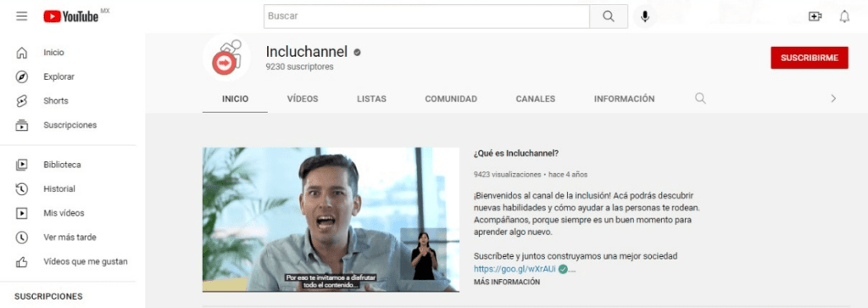Expand description with MÁS INFORMACIÓN
Image resolution: width=868 pixels, height=308 pixels.
point(507,282)
